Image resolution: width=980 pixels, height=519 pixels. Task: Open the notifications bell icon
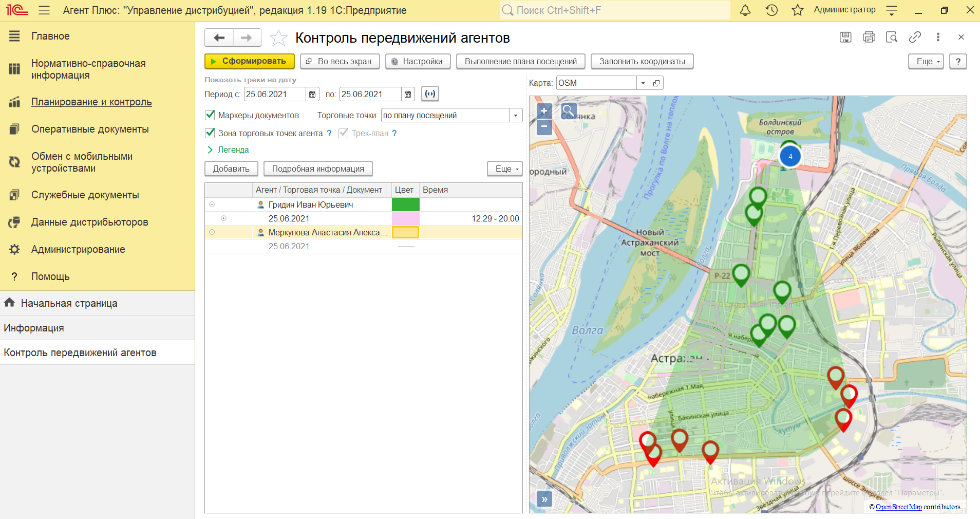coord(745,10)
